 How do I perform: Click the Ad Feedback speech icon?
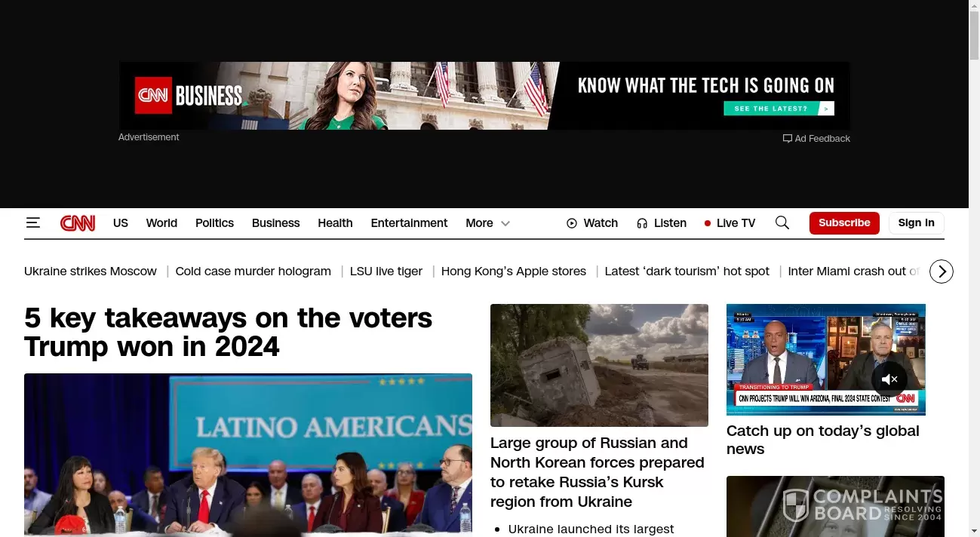point(787,139)
